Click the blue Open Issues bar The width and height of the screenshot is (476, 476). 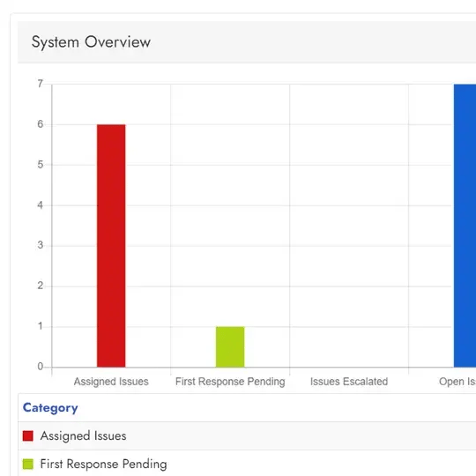tap(465, 226)
